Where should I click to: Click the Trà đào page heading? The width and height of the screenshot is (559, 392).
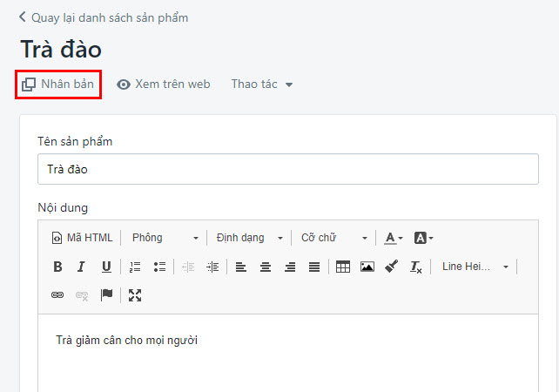(61, 49)
